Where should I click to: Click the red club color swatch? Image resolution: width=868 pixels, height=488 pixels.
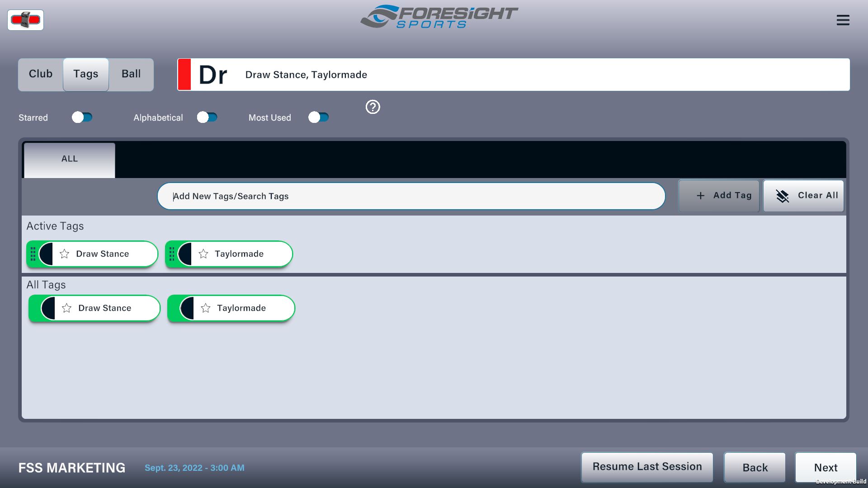pos(184,75)
